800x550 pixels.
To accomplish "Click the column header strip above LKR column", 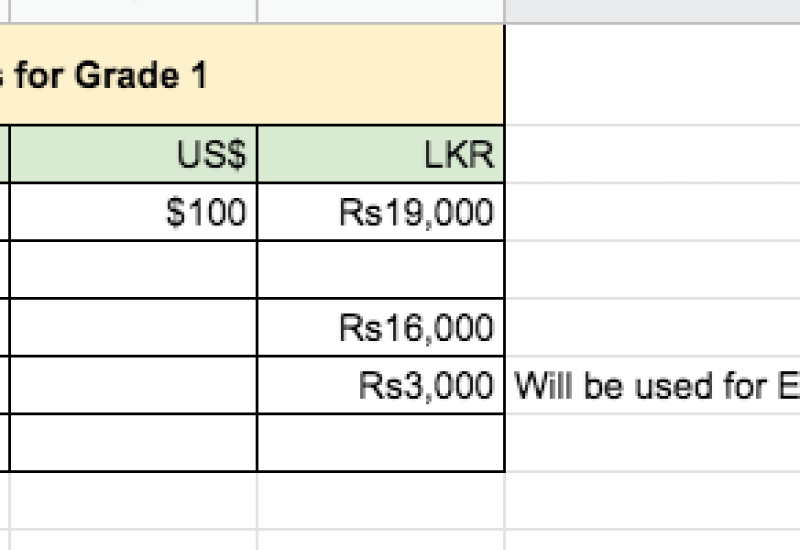I will pos(381,11).
